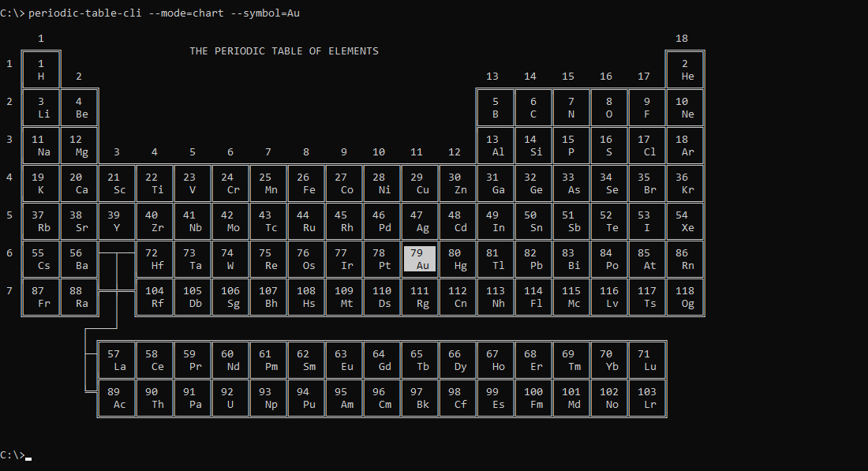Select the Mercury (Hg) cell beside Au

pyautogui.click(x=458, y=259)
